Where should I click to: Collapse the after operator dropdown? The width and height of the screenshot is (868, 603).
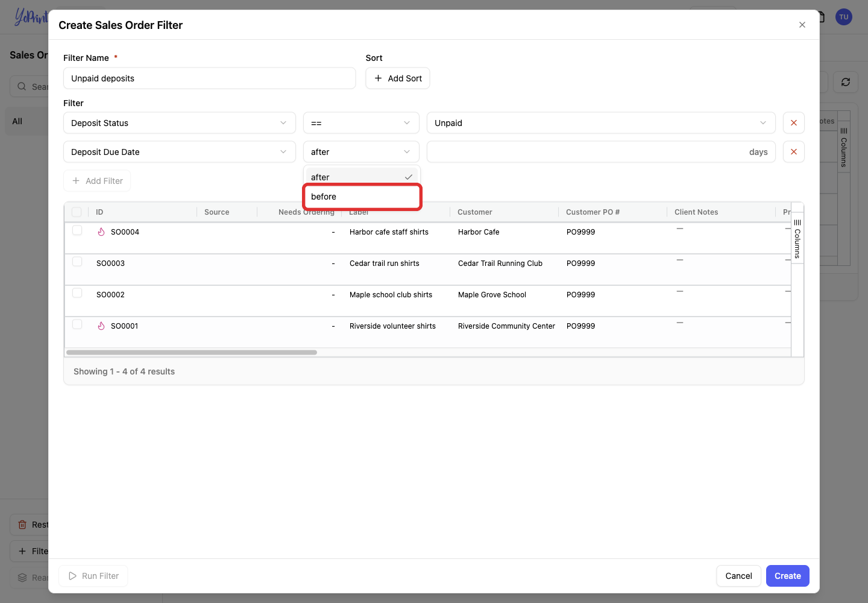pyautogui.click(x=361, y=152)
